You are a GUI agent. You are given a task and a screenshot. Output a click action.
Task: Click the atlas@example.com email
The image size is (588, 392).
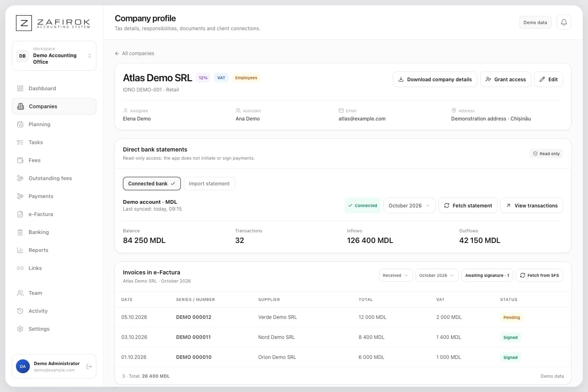[362, 119]
